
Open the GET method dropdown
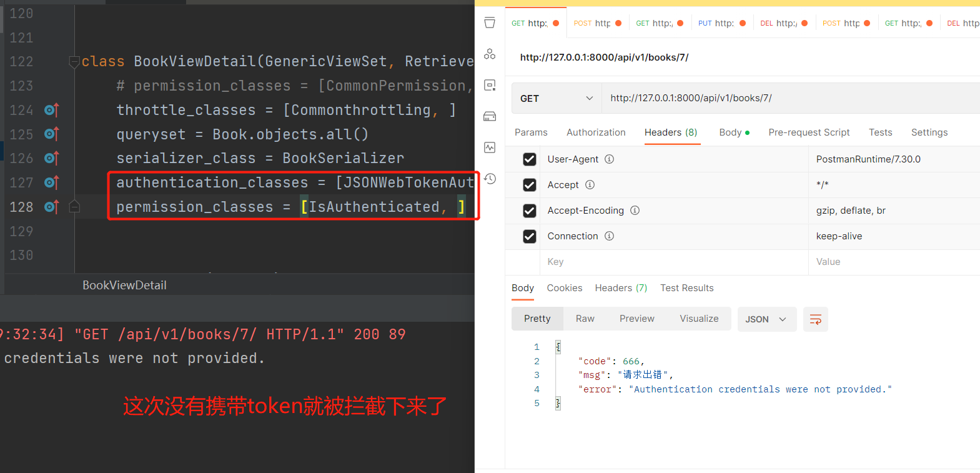pos(557,98)
